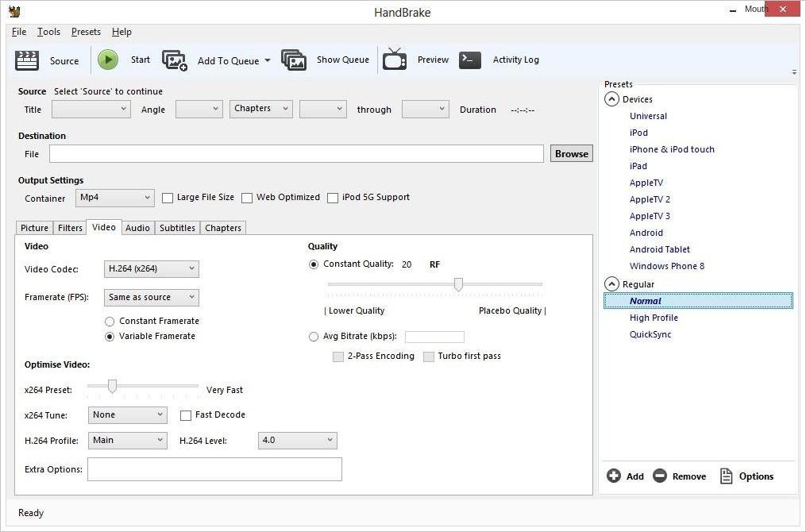
Task: Open the preset Options document icon
Action: tap(726, 476)
